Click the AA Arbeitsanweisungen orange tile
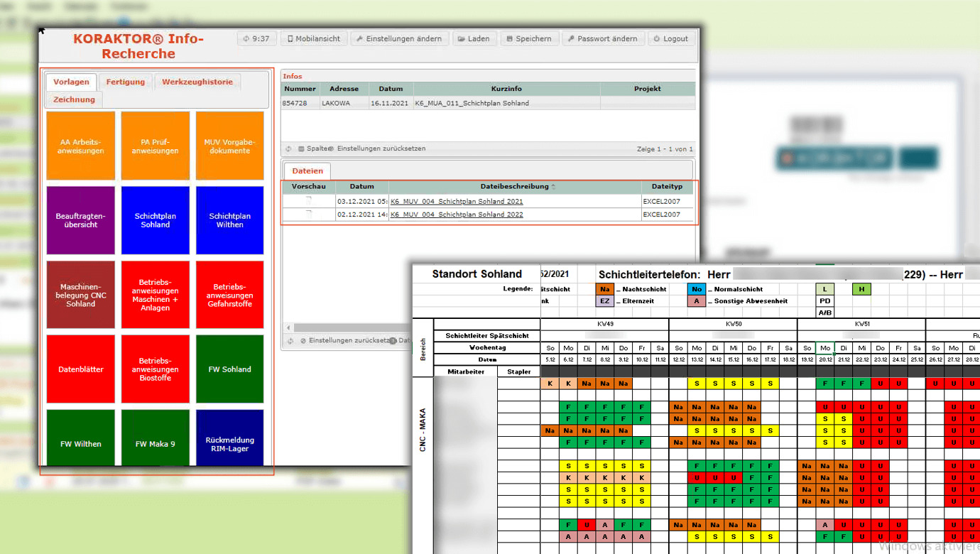980x554 pixels. tap(81, 146)
